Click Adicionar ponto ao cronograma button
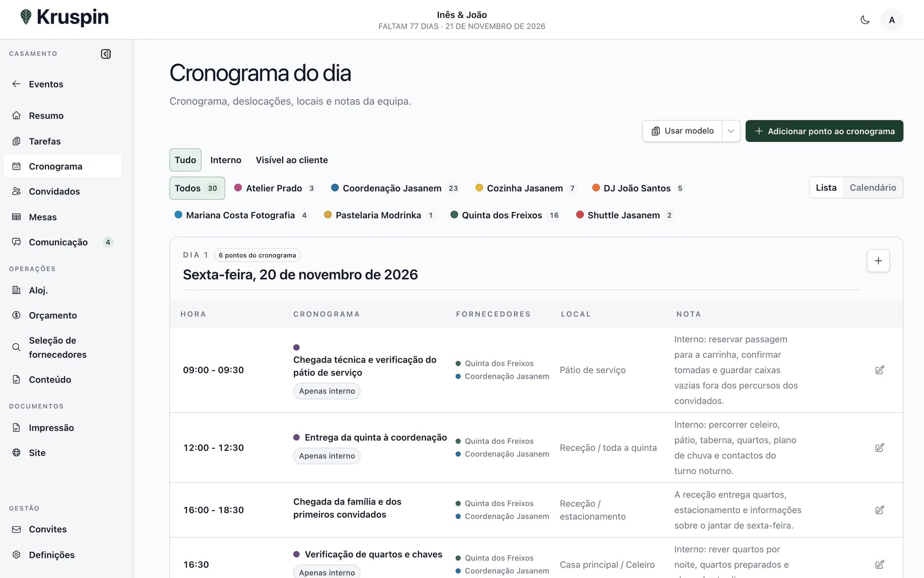 click(x=824, y=131)
